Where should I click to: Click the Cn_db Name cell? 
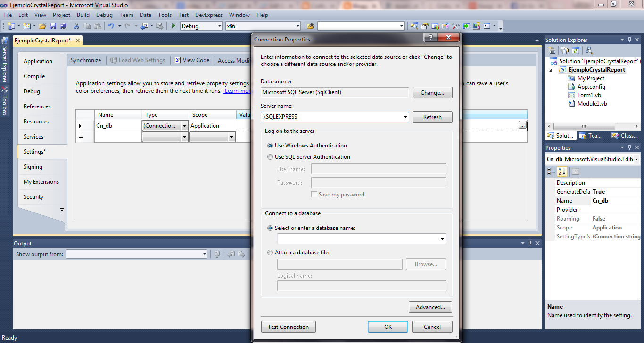pos(118,126)
